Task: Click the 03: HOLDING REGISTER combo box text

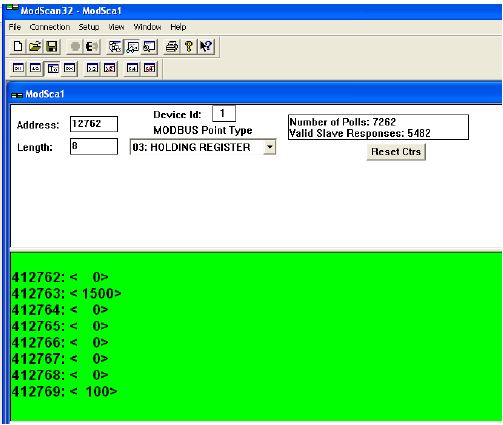Action: [x=191, y=147]
